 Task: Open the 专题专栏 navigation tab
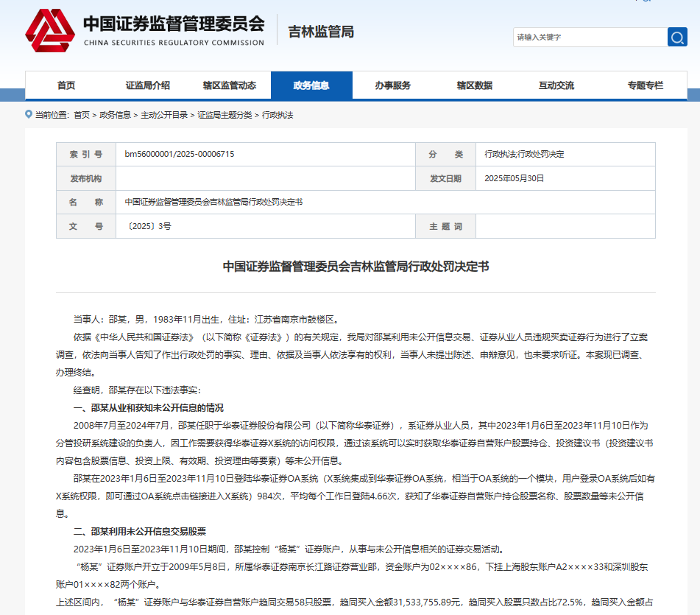pyautogui.click(x=645, y=85)
